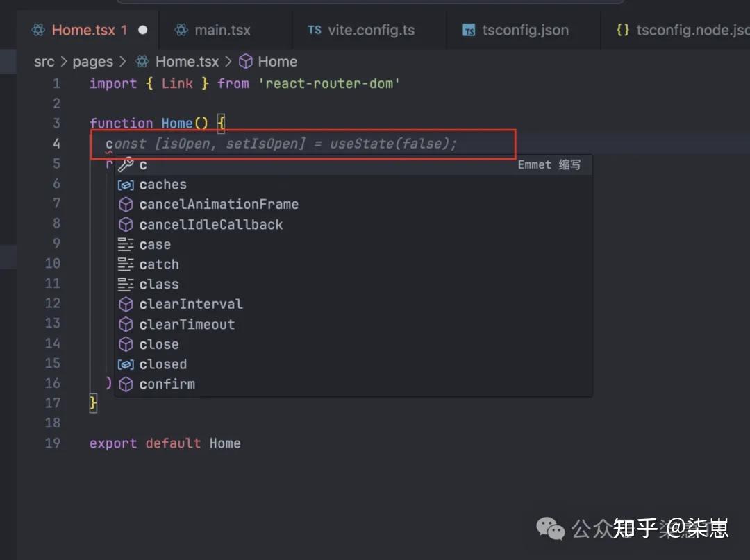Click the keyword icon beside the case suggestion
The image size is (750, 560).
pyautogui.click(x=126, y=244)
